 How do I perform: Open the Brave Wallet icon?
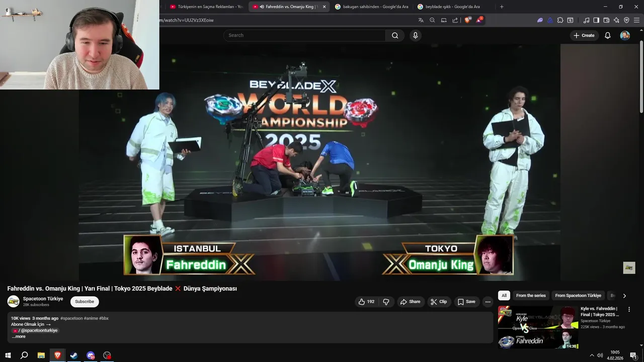pyautogui.click(x=606, y=20)
